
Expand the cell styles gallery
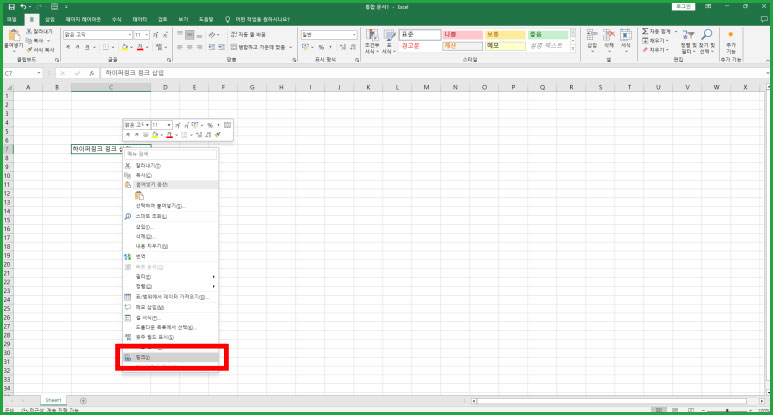(573, 49)
